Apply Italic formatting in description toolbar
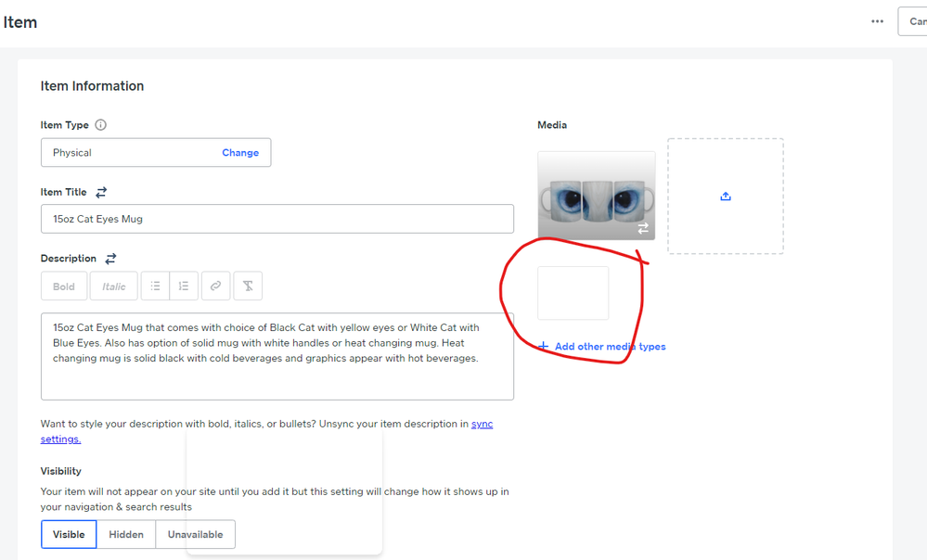927x560 pixels. click(113, 286)
